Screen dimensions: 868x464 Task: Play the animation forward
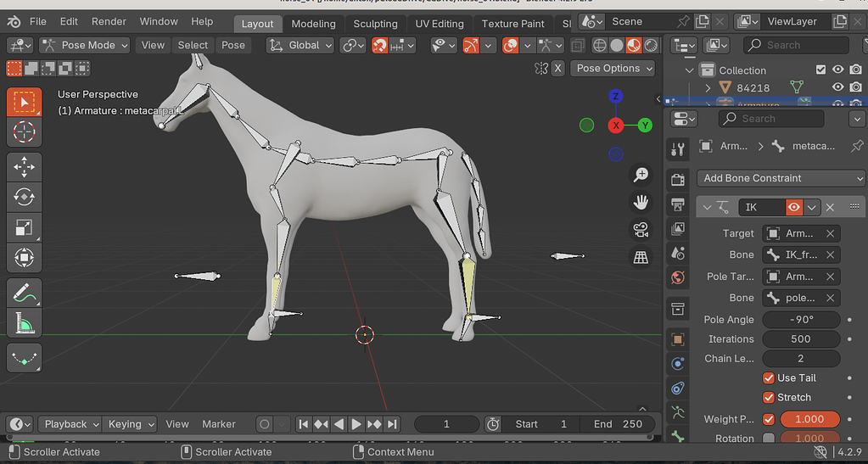356,424
